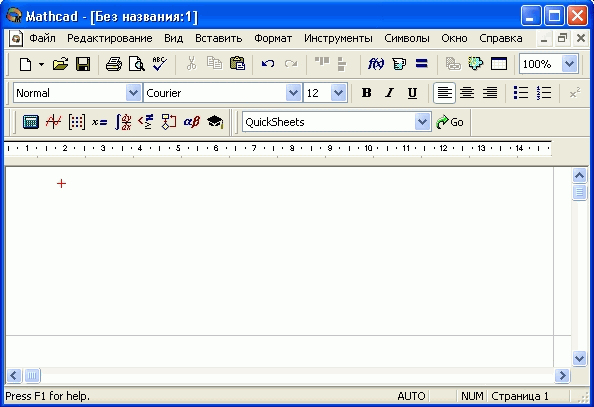Expand font size 12 dropdown
This screenshot has height=407, width=594.
338,93
